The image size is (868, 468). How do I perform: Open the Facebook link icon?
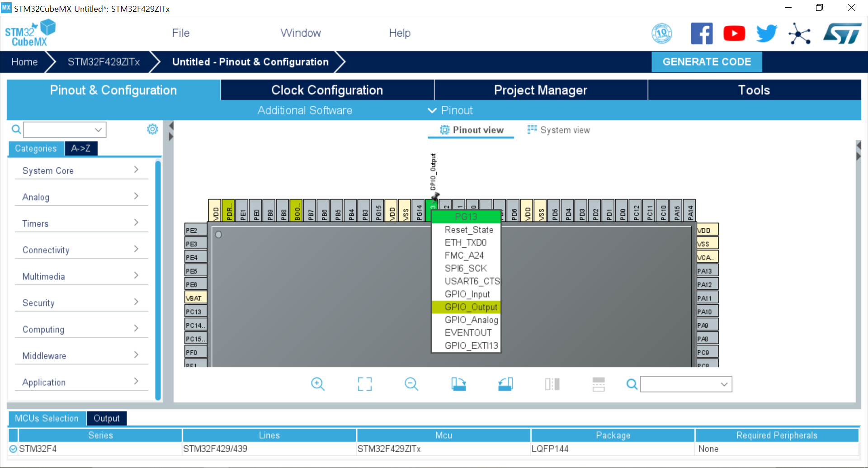(702, 33)
